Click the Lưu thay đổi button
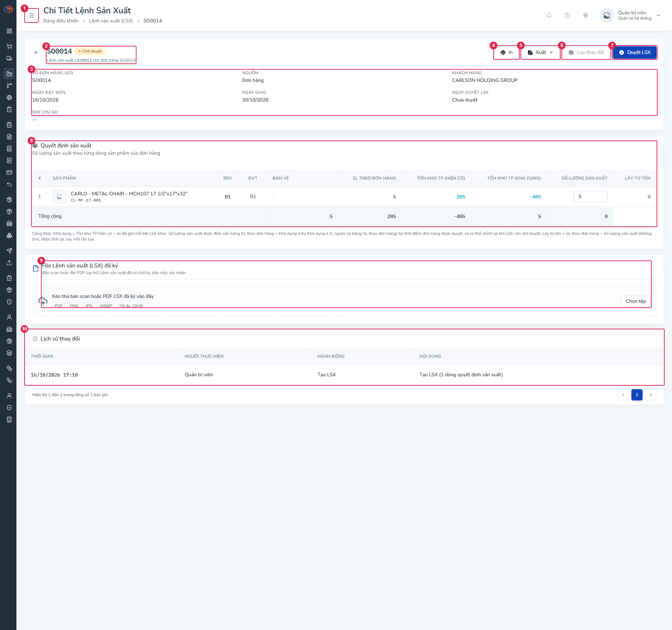Screen dimensions: 672x630 coord(586,52)
